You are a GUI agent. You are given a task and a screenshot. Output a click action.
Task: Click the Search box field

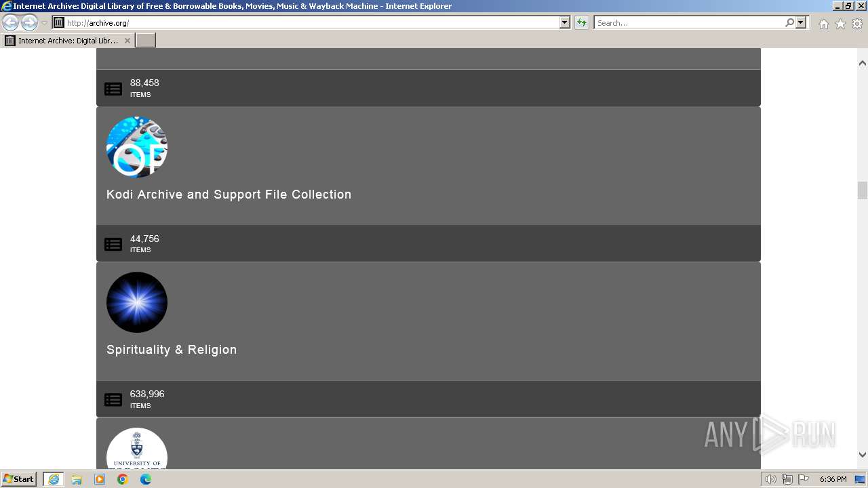coord(688,22)
